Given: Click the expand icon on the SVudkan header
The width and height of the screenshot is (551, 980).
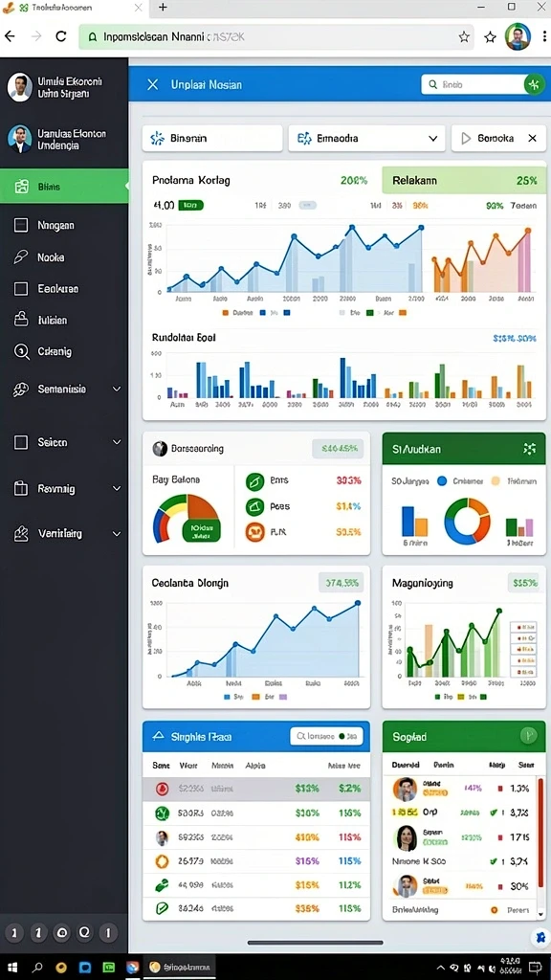Looking at the screenshot, I should click(529, 448).
